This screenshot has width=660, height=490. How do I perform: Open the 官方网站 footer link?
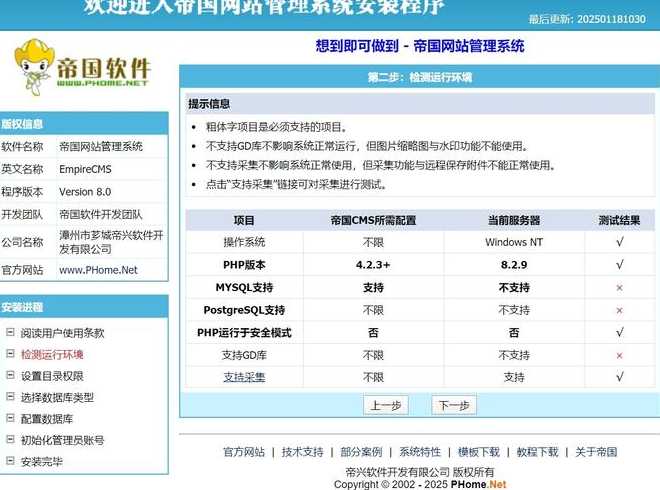(244, 452)
